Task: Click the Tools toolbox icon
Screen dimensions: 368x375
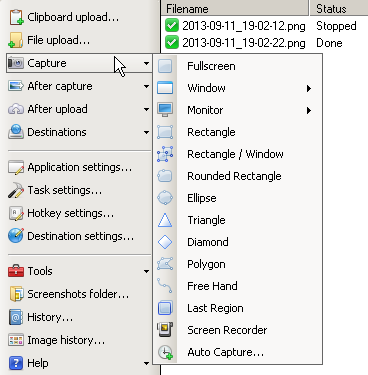Action: coord(16,271)
